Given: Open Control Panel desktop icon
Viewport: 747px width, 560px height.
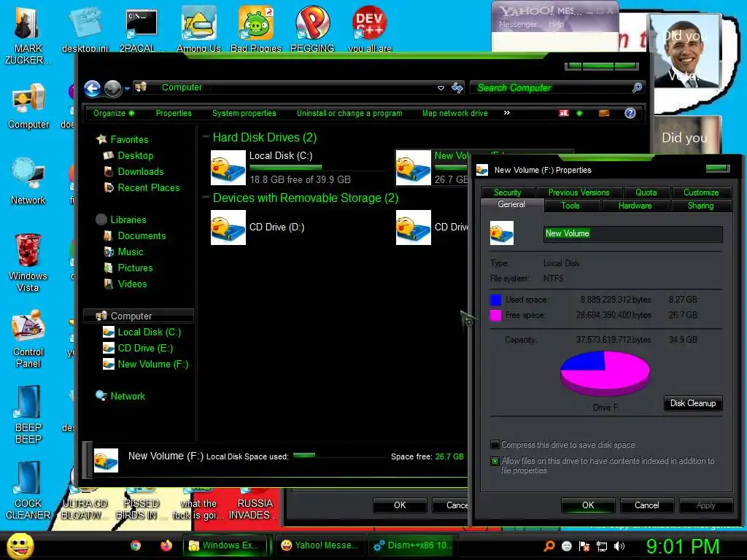Looking at the screenshot, I should click(x=28, y=340).
